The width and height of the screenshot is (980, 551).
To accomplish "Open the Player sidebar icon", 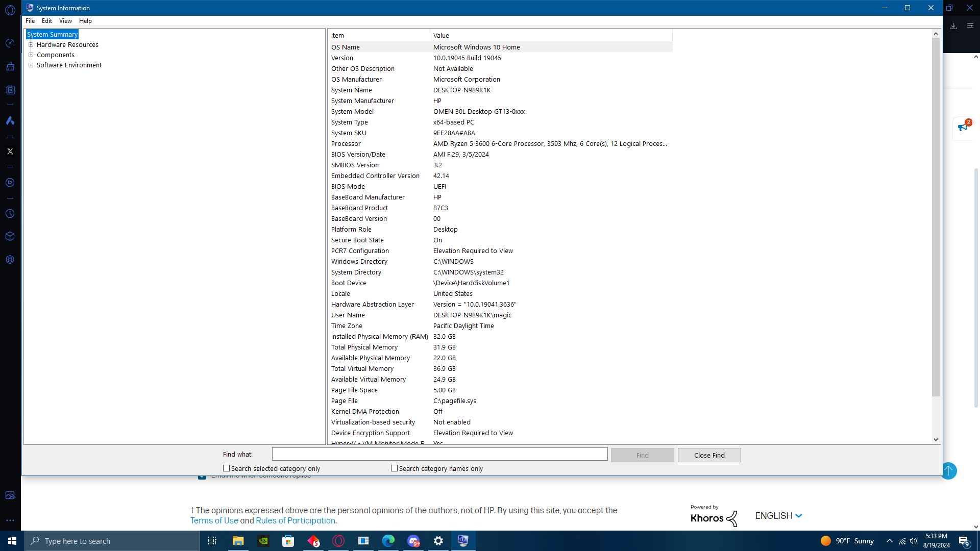I will [10, 183].
